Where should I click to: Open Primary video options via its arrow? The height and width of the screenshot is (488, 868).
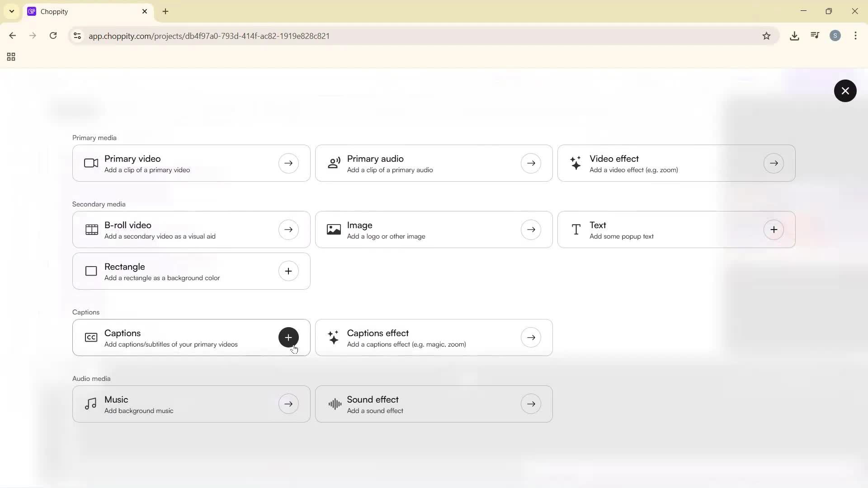[288, 163]
